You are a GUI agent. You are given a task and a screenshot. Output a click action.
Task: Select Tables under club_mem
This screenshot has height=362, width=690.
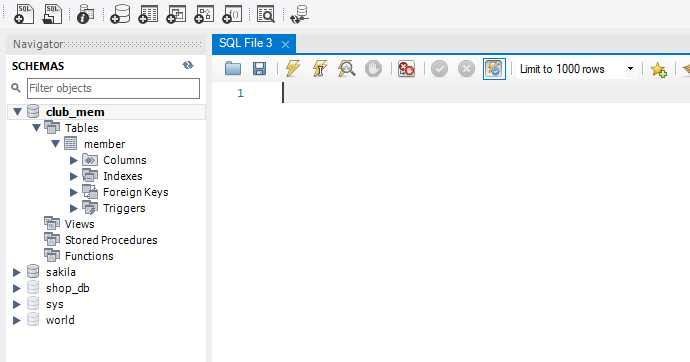tap(82, 128)
